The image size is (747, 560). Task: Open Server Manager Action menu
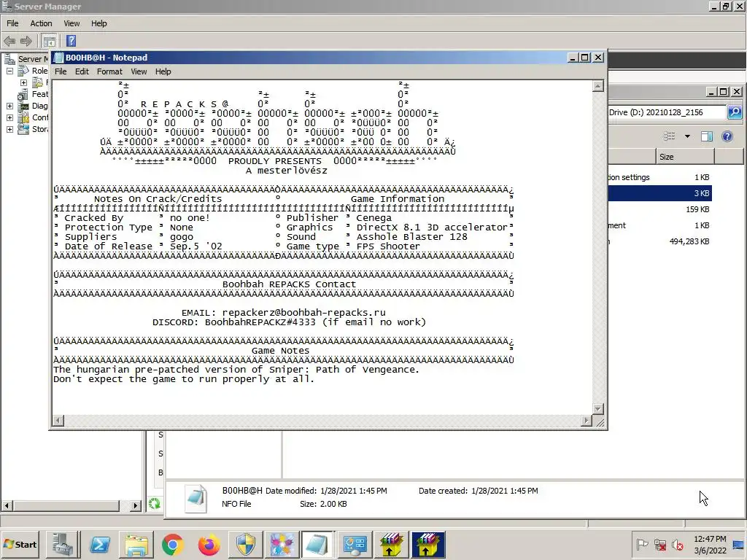pyautogui.click(x=41, y=23)
